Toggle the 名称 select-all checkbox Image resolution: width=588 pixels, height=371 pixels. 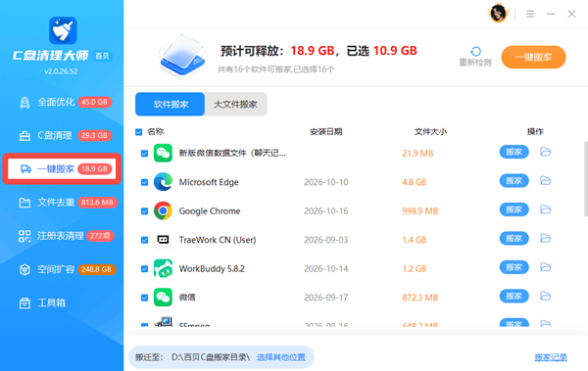coord(139,132)
